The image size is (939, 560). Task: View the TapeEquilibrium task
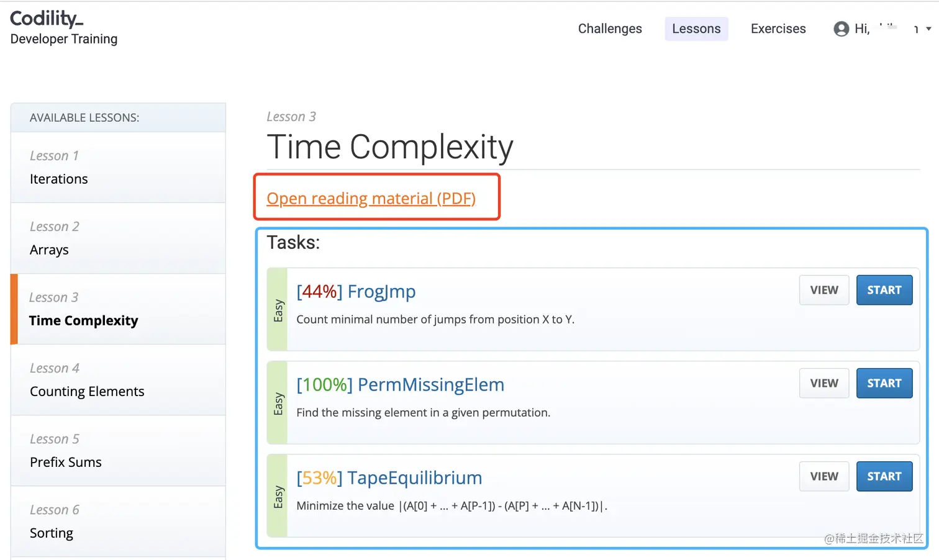[824, 476]
